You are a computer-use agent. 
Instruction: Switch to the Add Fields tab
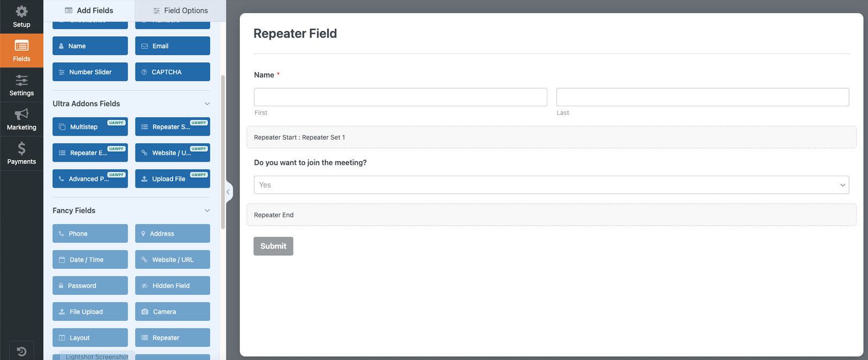tap(89, 10)
